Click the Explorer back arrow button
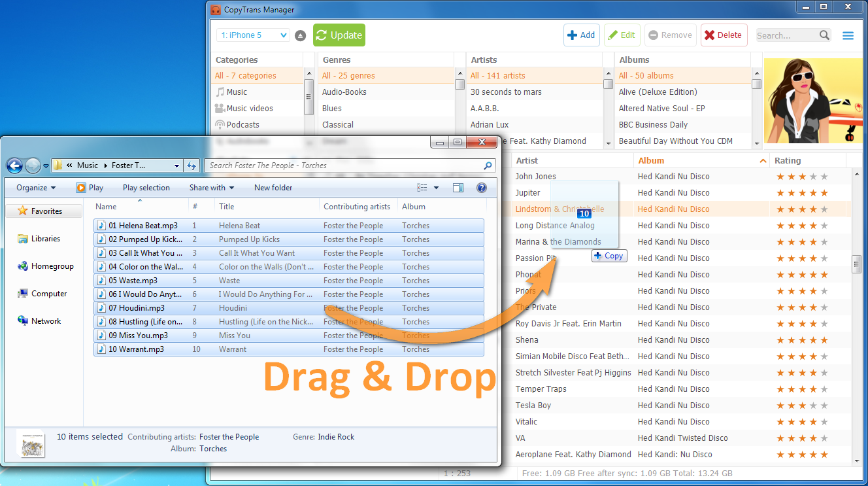This screenshot has height=486, width=868. tap(15, 165)
